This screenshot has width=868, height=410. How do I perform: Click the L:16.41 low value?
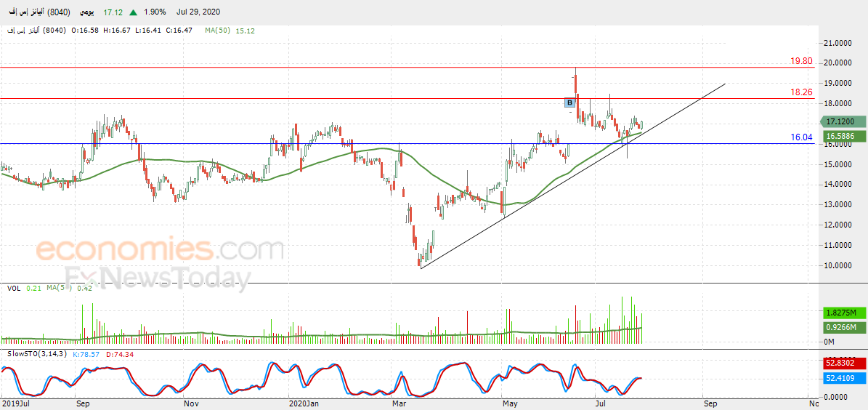[x=147, y=31]
